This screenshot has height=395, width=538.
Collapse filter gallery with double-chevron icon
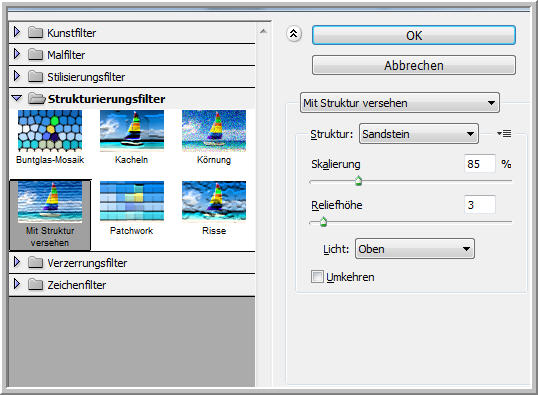(x=294, y=34)
